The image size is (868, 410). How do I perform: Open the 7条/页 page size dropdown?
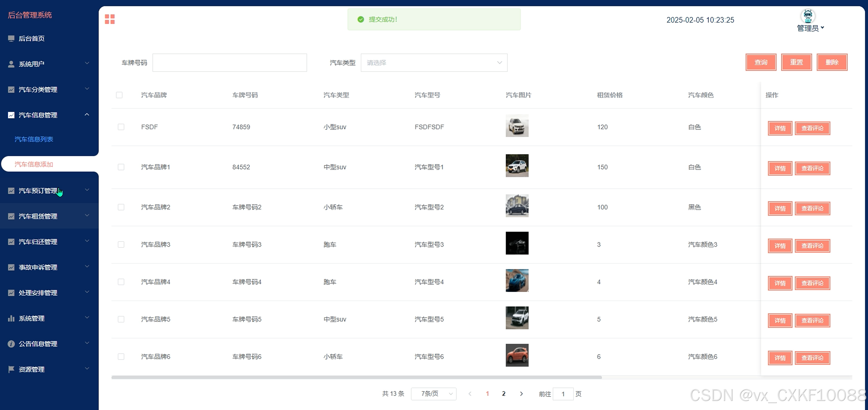(x=433, y=393)
